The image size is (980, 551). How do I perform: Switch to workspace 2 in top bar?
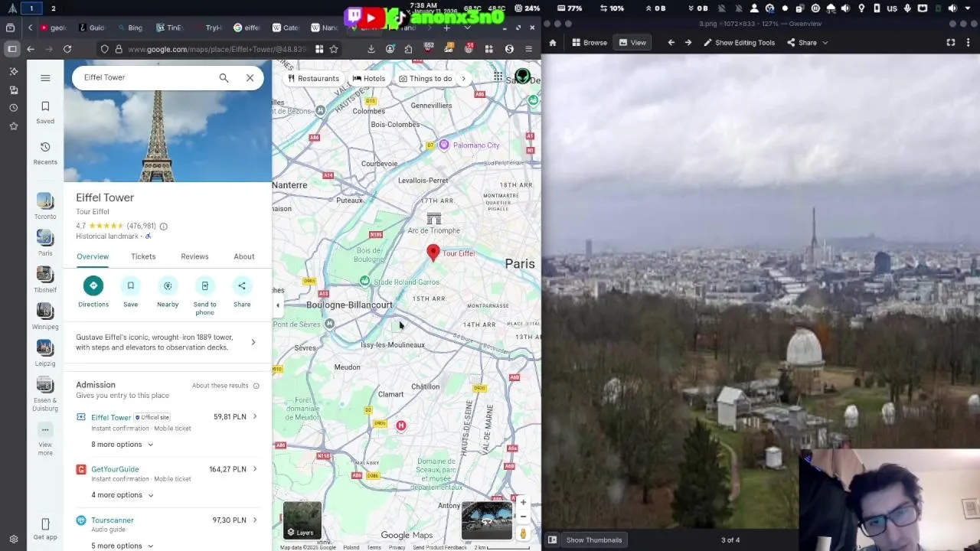click(53, 8)
